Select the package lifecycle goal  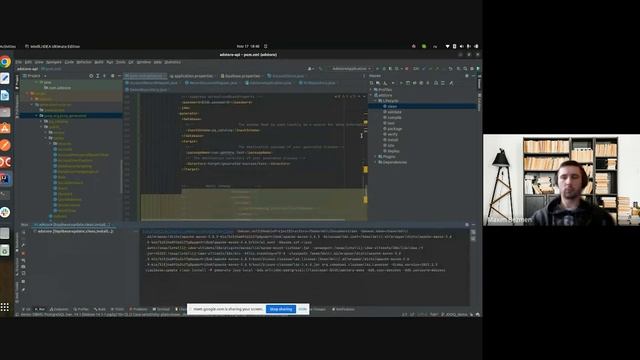[x=394, y=129]
